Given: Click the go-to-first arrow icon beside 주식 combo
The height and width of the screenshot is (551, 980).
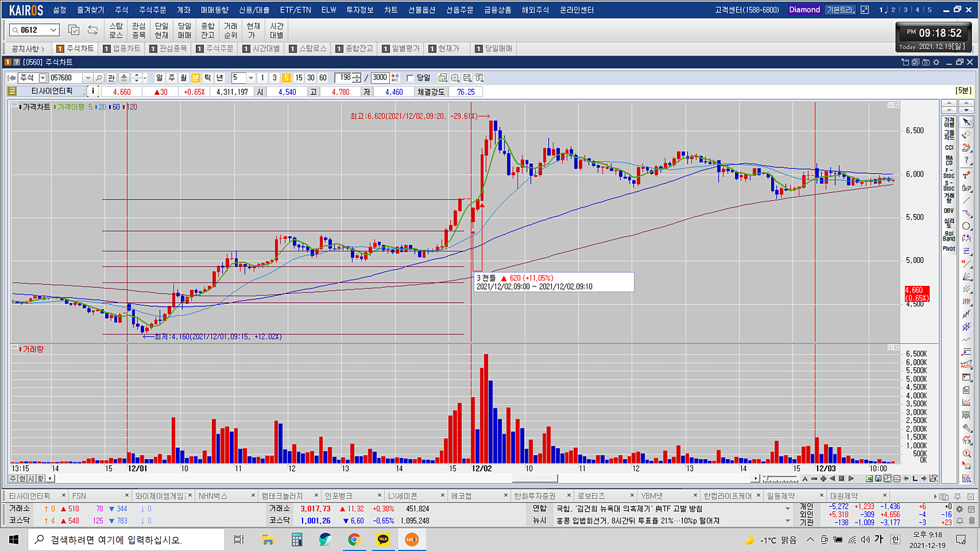Looking at the screenshot, I should point(11,78).
